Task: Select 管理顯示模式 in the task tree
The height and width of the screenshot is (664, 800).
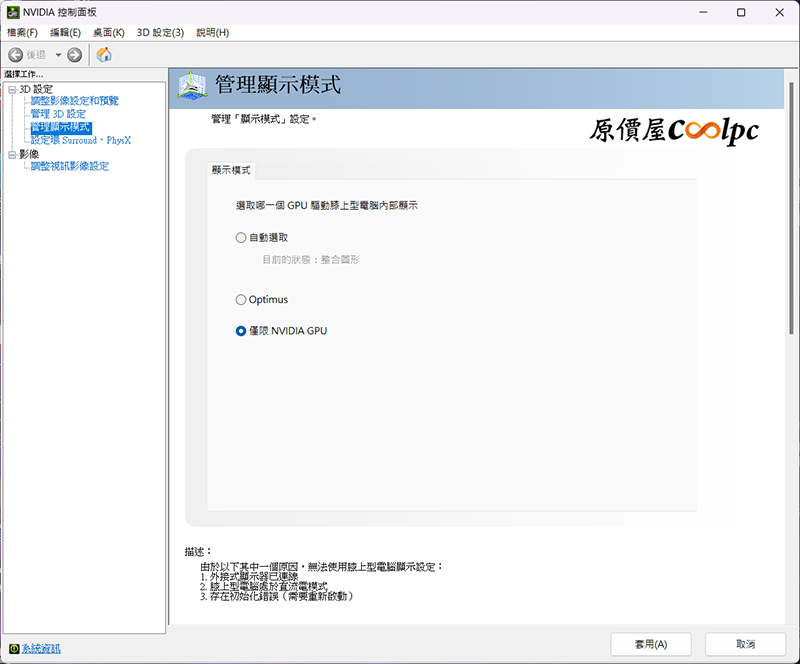Action: point(61,127)
